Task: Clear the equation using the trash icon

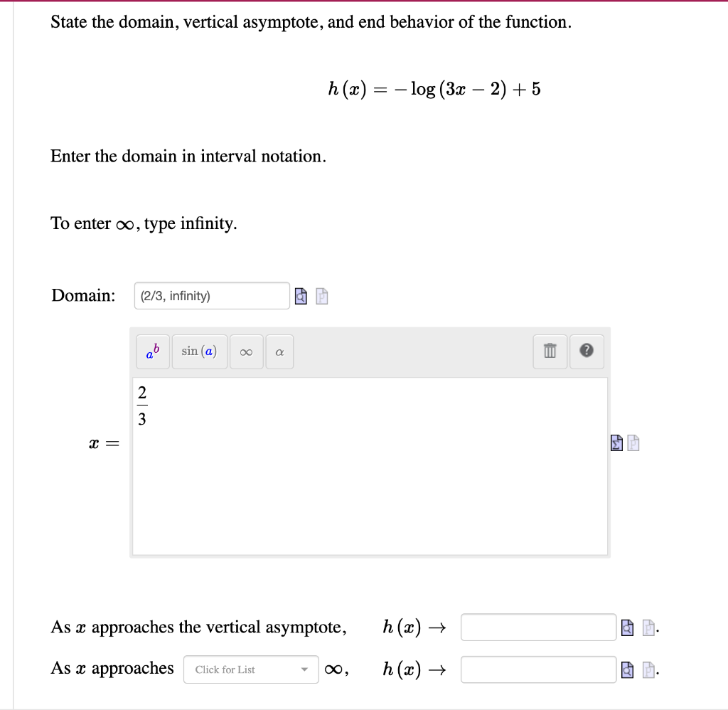Action: tap(549, 351)
